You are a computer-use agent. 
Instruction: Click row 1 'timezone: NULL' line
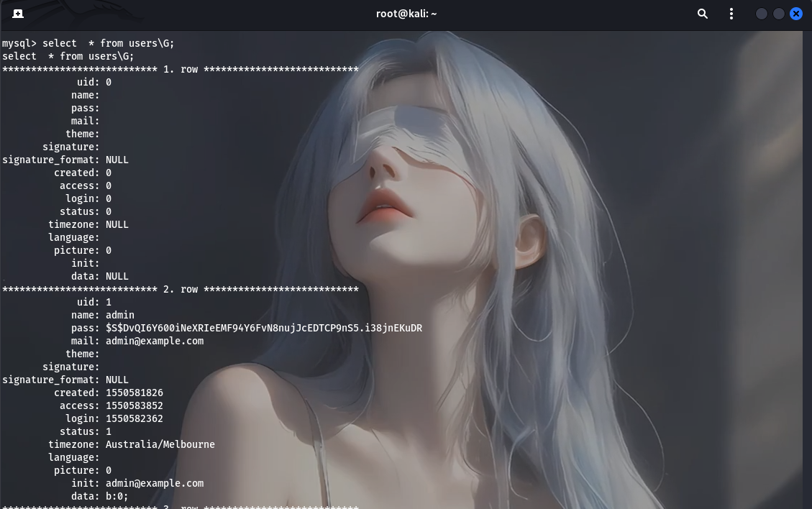(88, 225)
